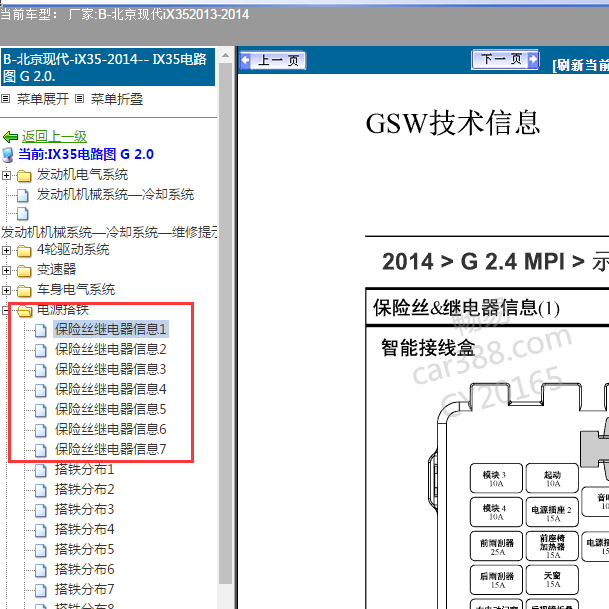Click page icon of 搭铁分布5
609x609 pixels.
point(40,551)
